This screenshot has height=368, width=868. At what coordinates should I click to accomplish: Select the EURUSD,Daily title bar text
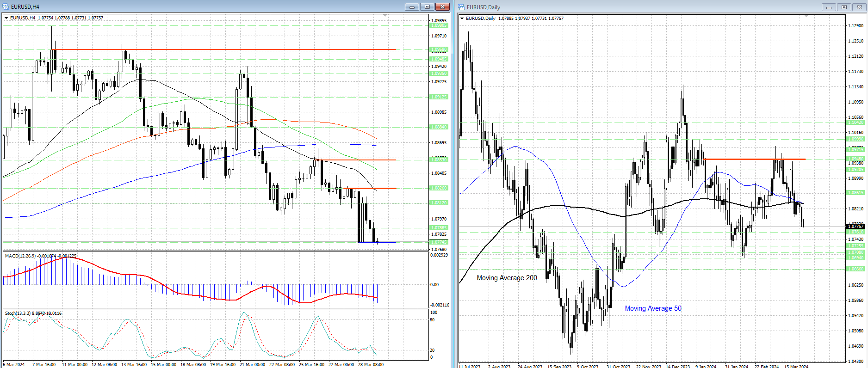[x=484, y=7]
